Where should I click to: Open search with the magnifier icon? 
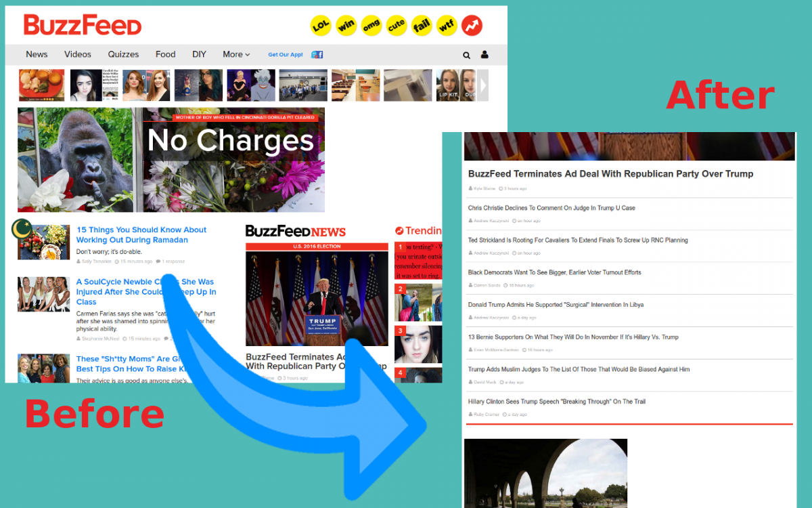(x=466, y=55)
